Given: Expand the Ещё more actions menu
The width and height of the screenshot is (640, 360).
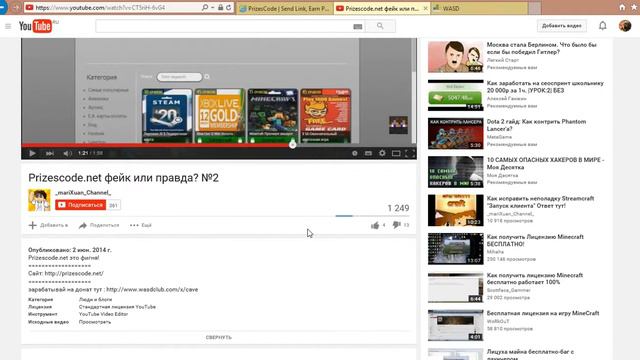Looking at the screenshot, I should pyautogui.click(x=141, y=225).
